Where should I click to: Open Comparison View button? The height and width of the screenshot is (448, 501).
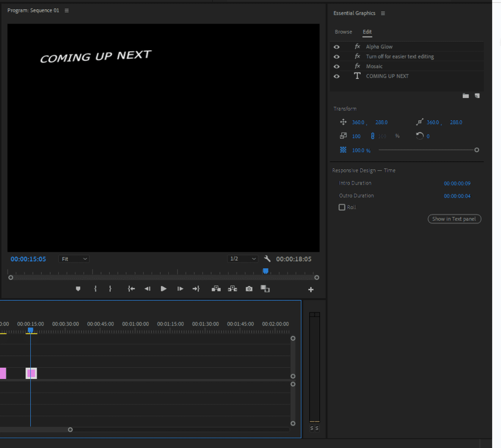(265, 289)
